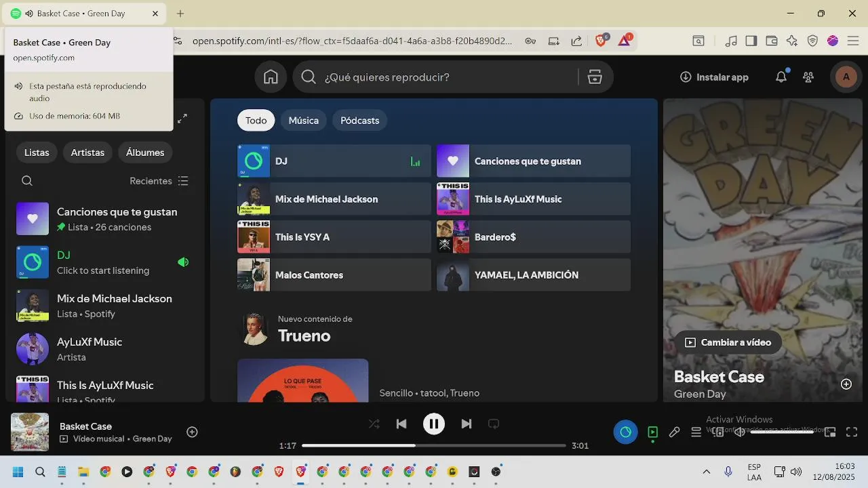This screenshot has width=868, height=488.
Task: Open the Lo Que Pase single cover
Action: tap(303, 381)
